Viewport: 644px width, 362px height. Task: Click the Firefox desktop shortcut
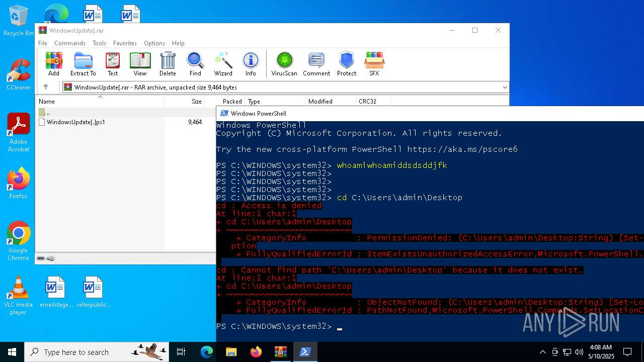pos(19,184)
